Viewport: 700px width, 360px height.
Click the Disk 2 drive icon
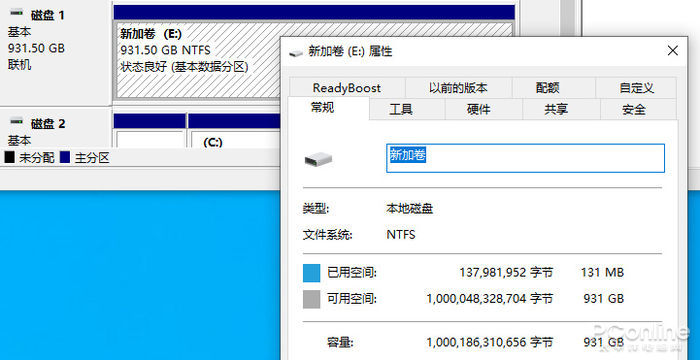[x=17, y=121]
